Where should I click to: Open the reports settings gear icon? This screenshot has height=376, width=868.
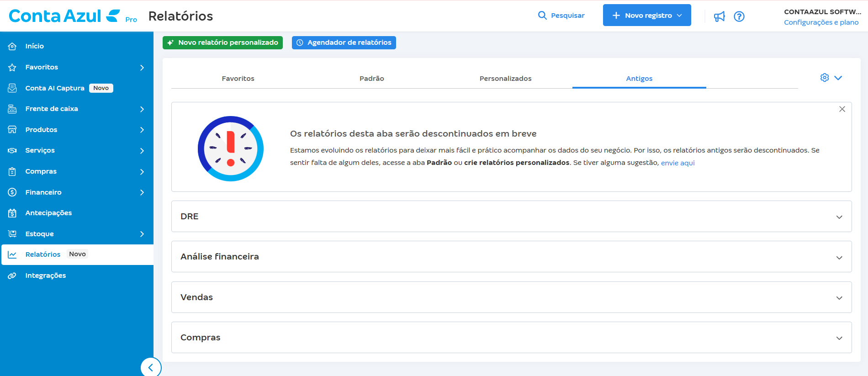click(825, 78)
